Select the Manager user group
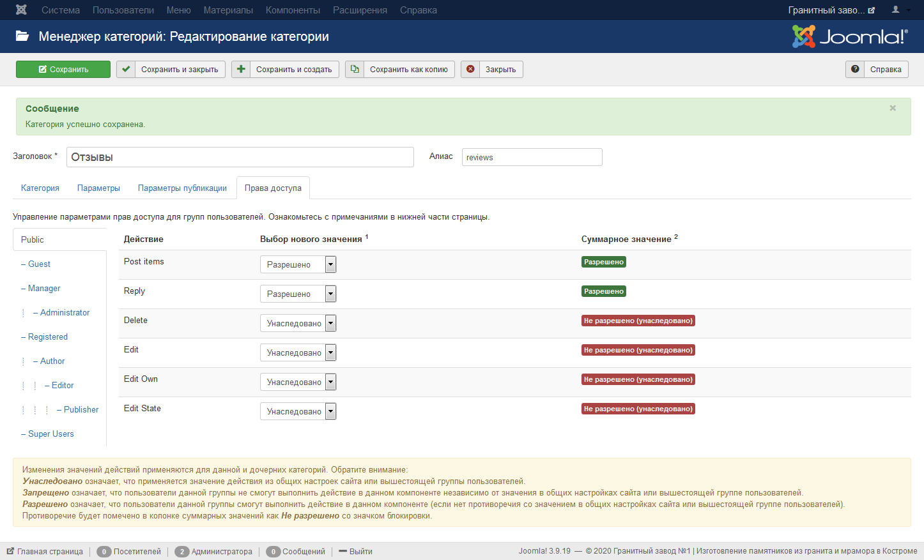 41,288
